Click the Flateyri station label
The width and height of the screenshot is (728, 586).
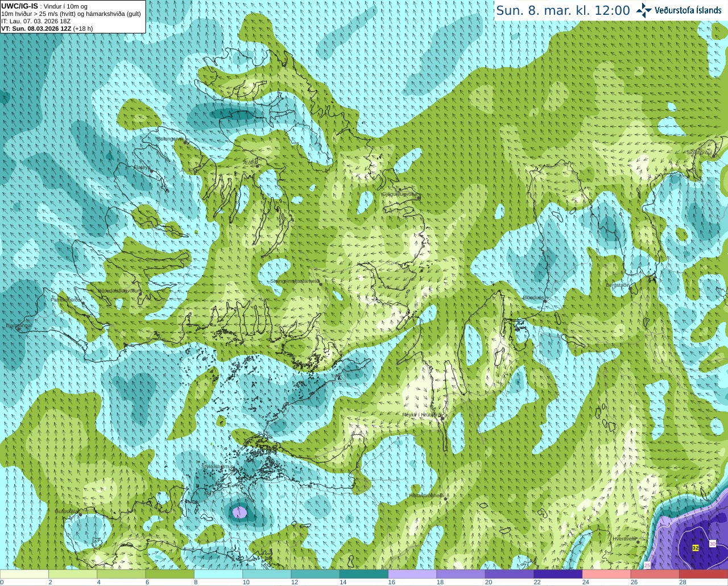point(142,167)
